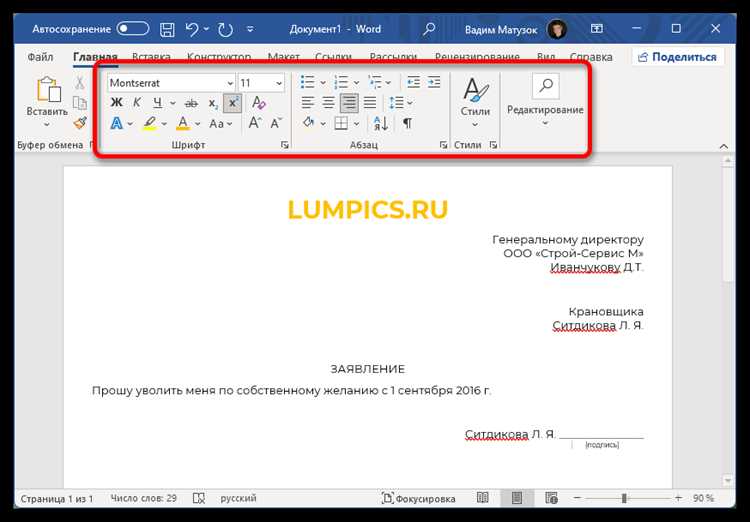Toggle subscript formatting
This screenshot has height=522, width=750.
coord(213,103)
